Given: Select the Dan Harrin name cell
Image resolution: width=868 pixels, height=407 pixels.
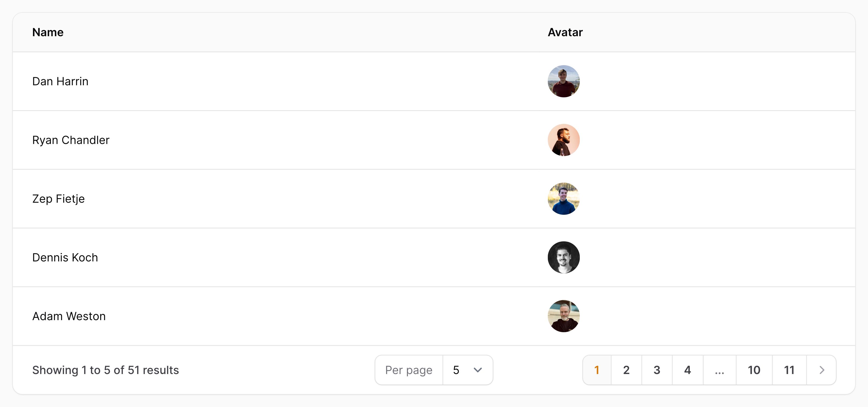Looking at the screenshot, I should (60, 81).
